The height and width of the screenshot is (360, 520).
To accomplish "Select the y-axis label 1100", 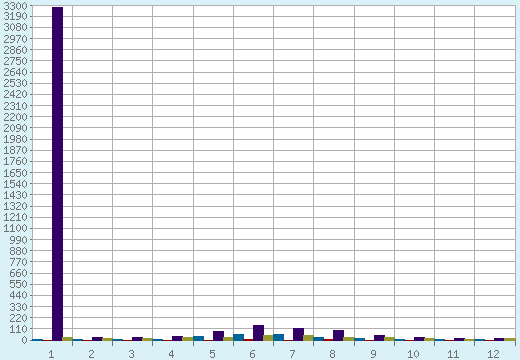I will 15,228.
